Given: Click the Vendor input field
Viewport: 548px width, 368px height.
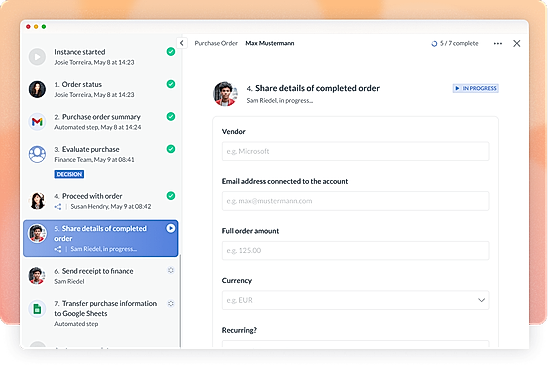Looking at the screenshot, I should pyautogui.click(x=355, y=151).
